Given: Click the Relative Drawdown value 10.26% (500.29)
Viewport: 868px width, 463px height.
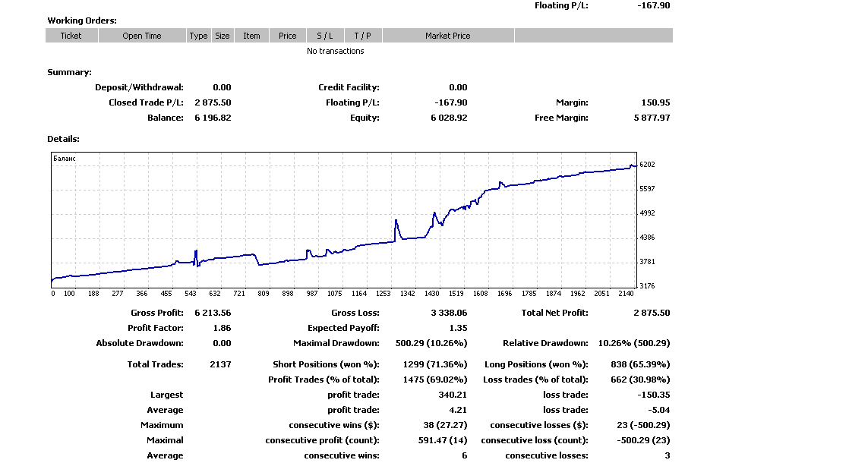Looking at the screenshot, I should tap(634, 343).
